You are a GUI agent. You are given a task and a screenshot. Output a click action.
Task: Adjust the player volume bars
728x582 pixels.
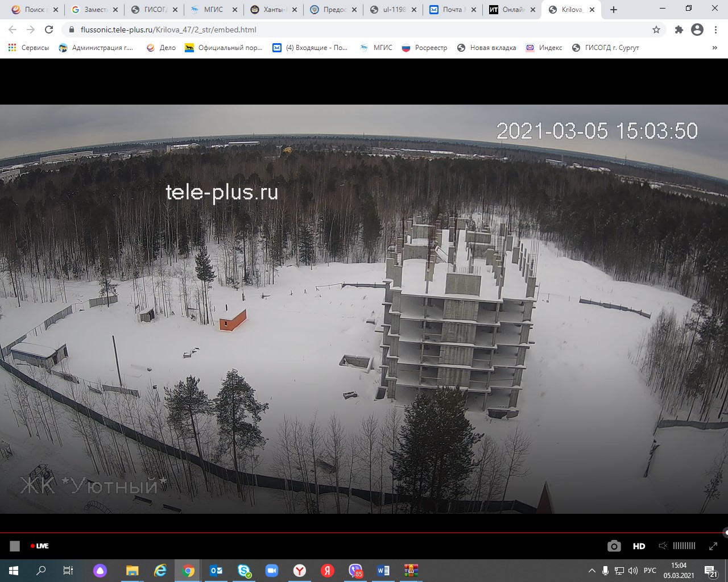(x=684, y=546)
